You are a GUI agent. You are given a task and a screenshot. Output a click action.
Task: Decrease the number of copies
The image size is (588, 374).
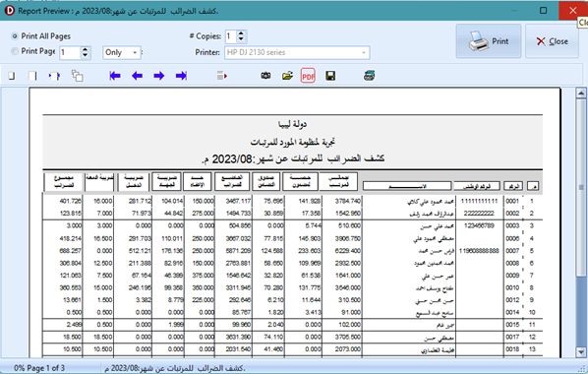coord(241,39)
